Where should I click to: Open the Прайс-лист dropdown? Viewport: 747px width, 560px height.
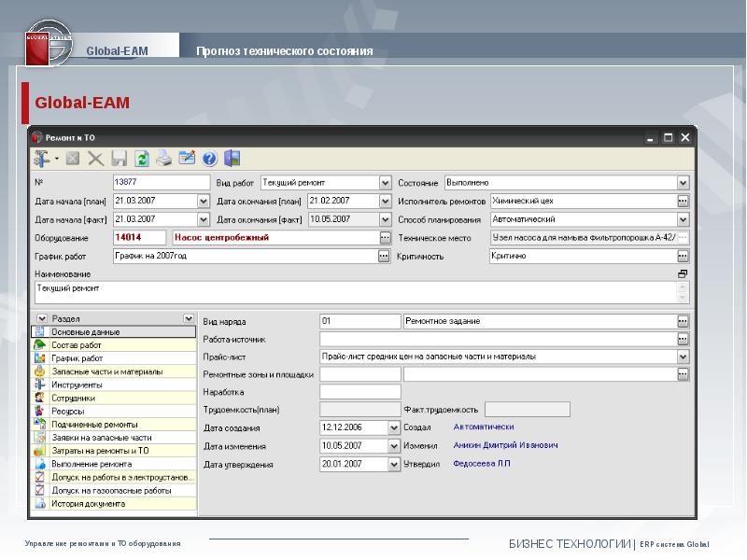click(683, 357)
